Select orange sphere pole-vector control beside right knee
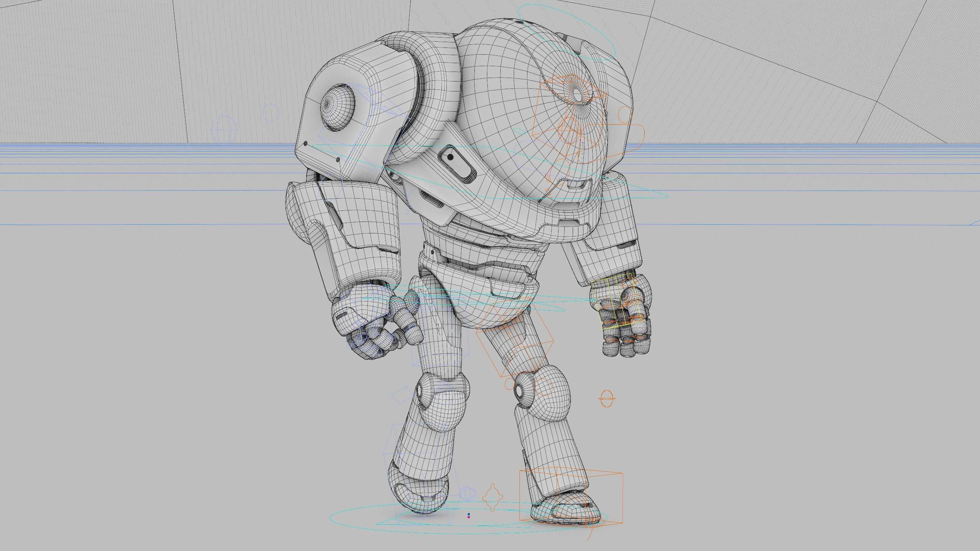 [x=607, y=399]
